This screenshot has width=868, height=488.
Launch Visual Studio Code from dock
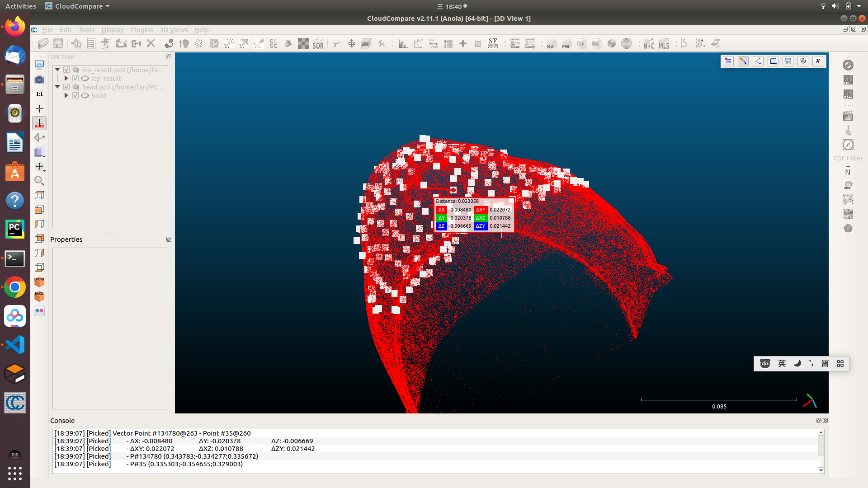(15, 345)
